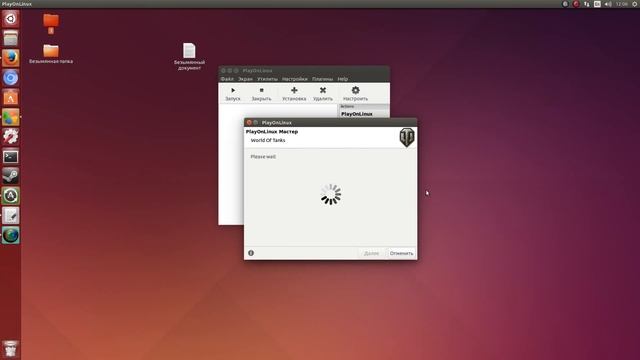Click the World of Tanks shield logo

coord(407,137)
